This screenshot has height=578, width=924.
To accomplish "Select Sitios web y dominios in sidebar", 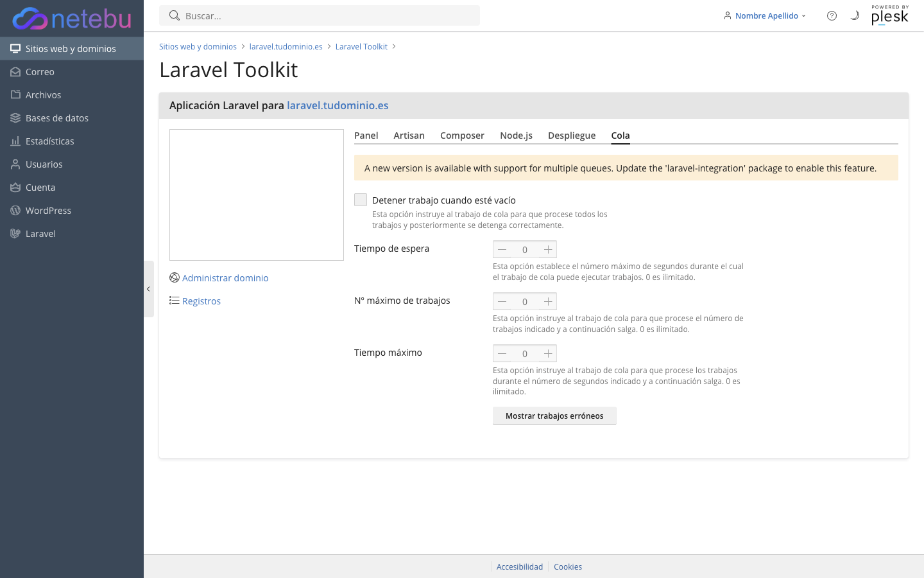I will pyautogui.click(x=72, y=49).
